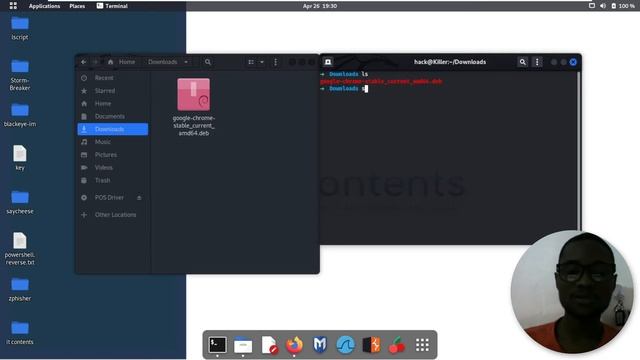Open the blackeye-im folder on desktop
The width and height of the screenshot is (640, 360).
[20, 115]
